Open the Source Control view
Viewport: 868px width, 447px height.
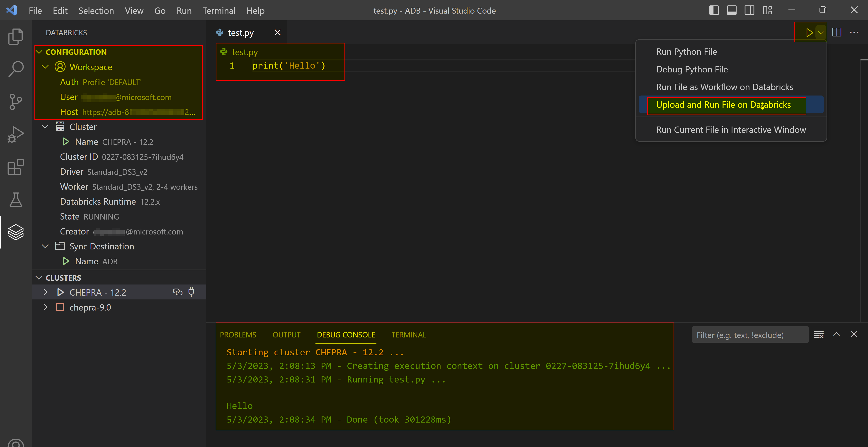pos(15,102)
